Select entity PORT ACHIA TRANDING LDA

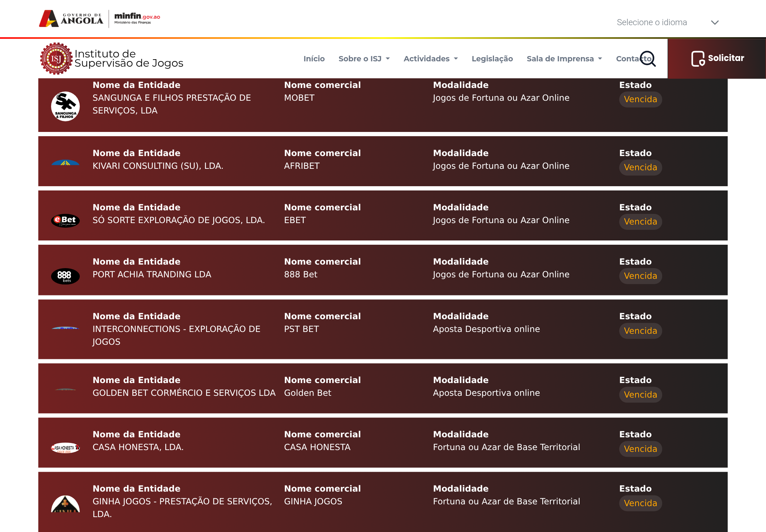pyautogui.click(x=152, y=275)
